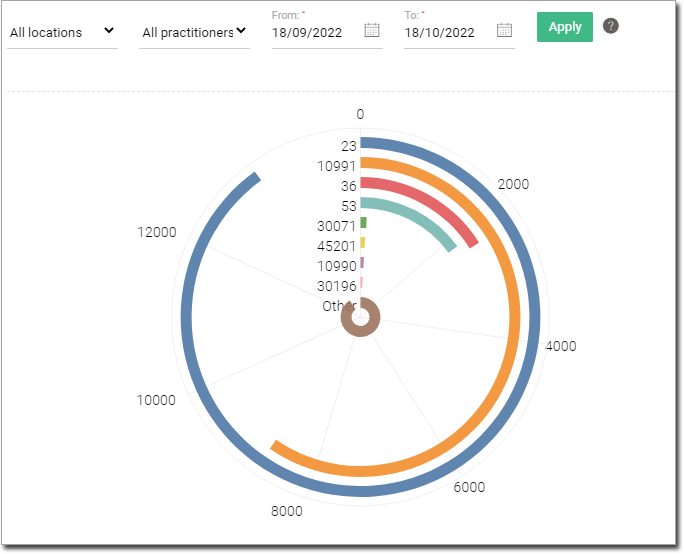Expand the All practitioners dropdown
This screenshot has height=554, width=684.
194,32
